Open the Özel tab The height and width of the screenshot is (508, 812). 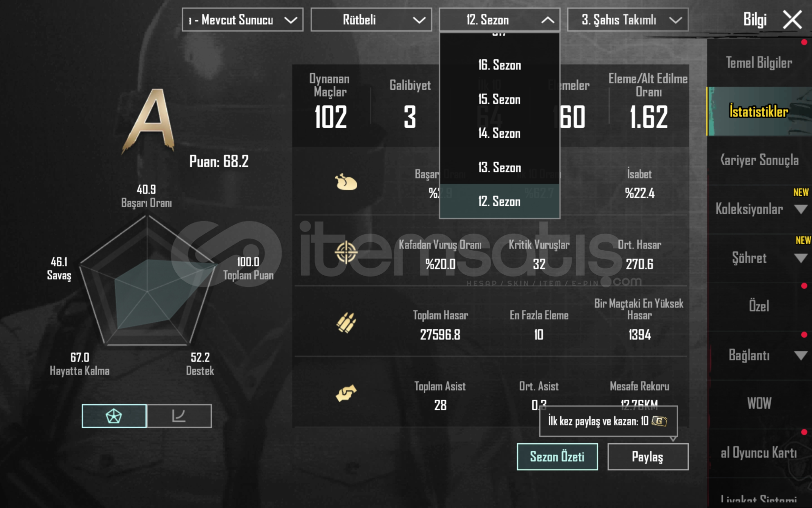[759, 306]
